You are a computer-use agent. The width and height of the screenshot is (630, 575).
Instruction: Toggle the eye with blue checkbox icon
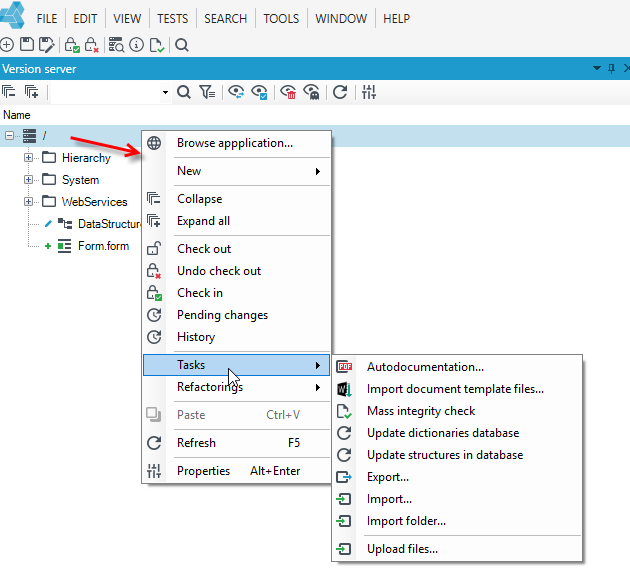[x=259, y=92]
